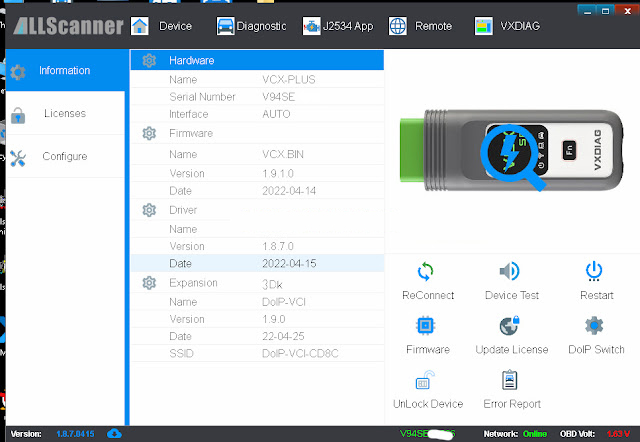Select the Serial Number V94SE value

pos(278,97)
